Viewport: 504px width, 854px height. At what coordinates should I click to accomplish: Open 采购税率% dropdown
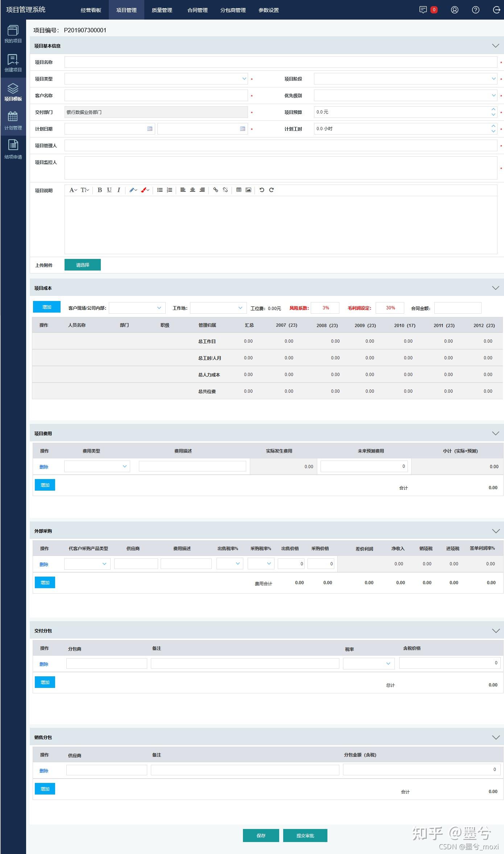tap(261, 564)
